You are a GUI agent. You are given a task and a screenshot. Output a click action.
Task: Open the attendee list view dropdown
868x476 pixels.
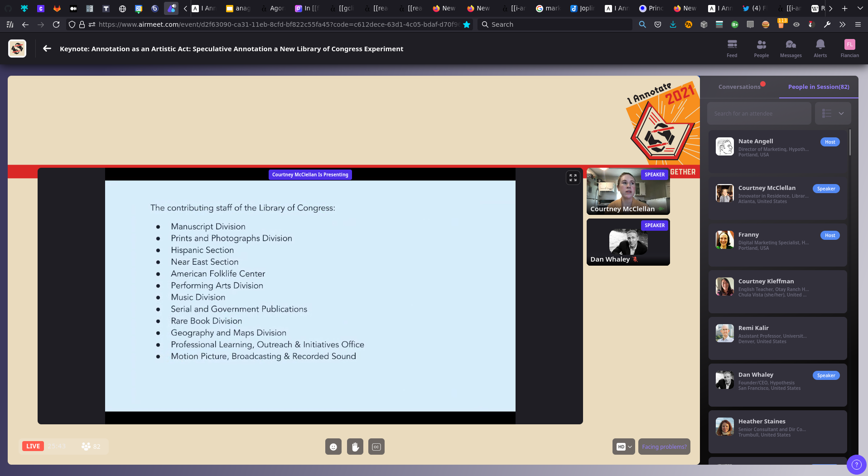[833, 113]
